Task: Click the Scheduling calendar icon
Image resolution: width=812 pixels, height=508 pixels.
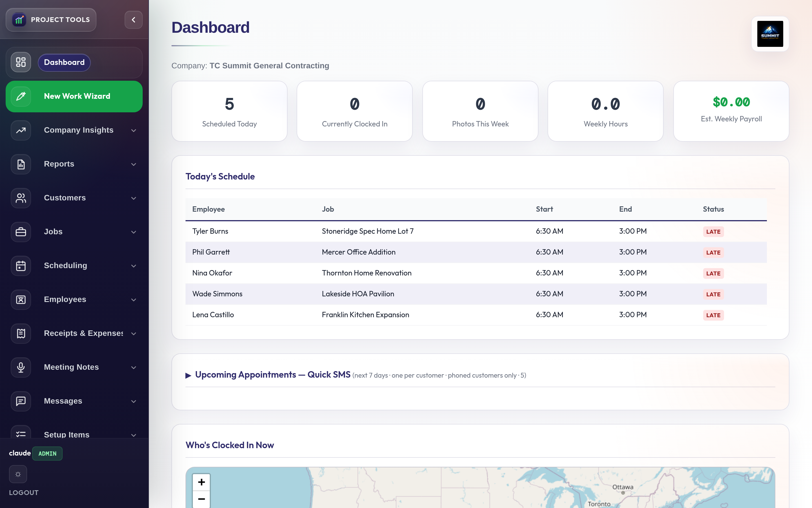Action: tap(21, 266)
